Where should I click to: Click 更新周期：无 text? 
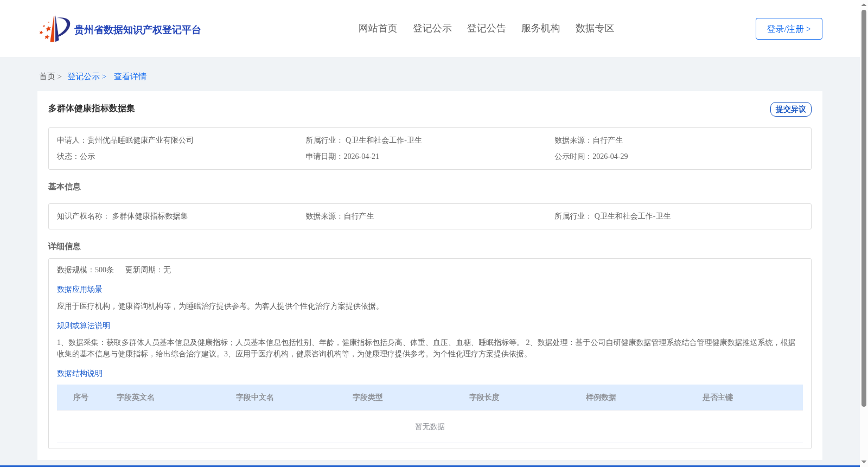[x=148, y=270]
